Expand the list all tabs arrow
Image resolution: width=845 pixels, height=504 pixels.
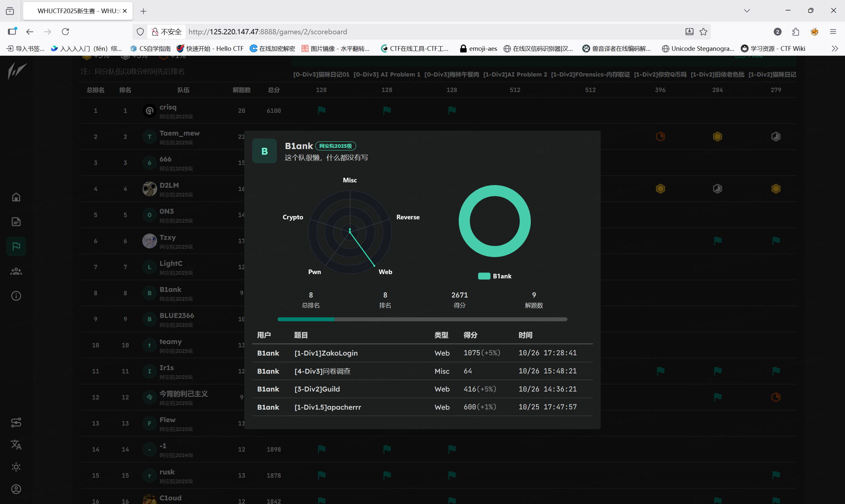coord(747,11)
